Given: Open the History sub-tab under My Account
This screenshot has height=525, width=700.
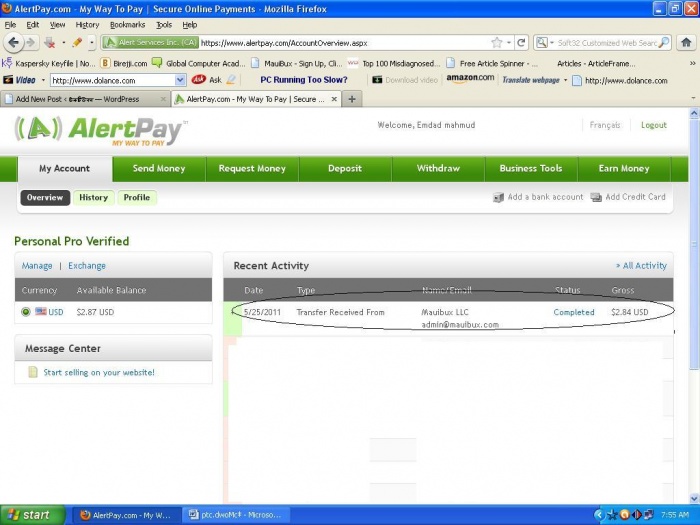Looking at the screenshot, I should pyautogui.click(x=93, y=198).
